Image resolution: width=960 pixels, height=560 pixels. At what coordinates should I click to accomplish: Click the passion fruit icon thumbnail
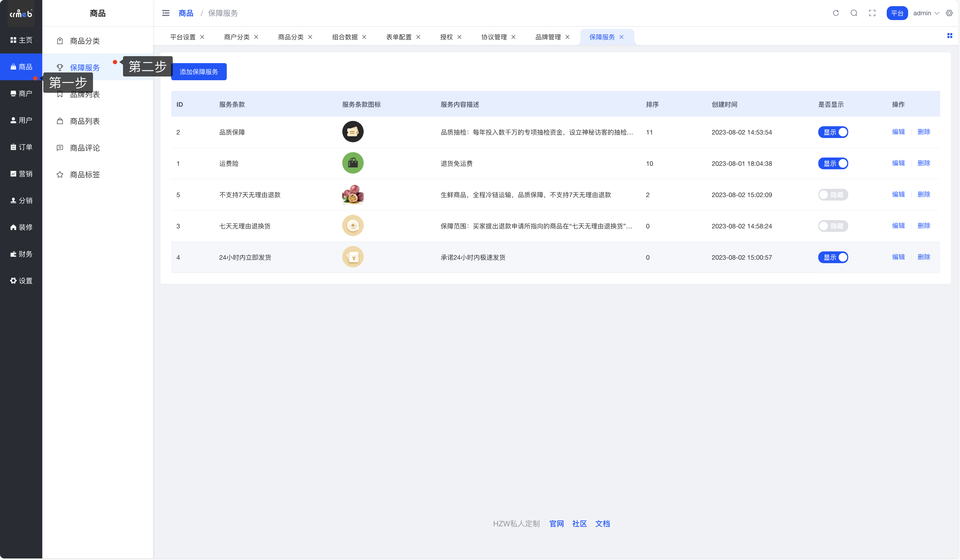[x=353, y=195]
